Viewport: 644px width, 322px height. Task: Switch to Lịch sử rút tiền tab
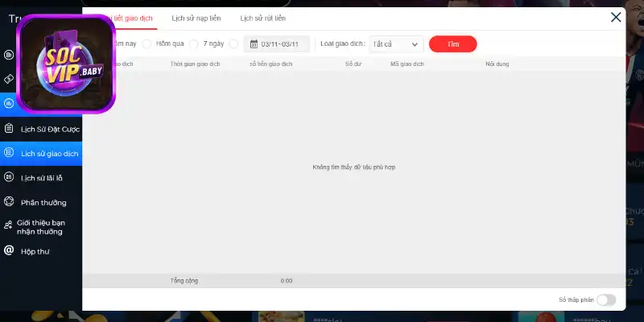(x=263, y=18)
